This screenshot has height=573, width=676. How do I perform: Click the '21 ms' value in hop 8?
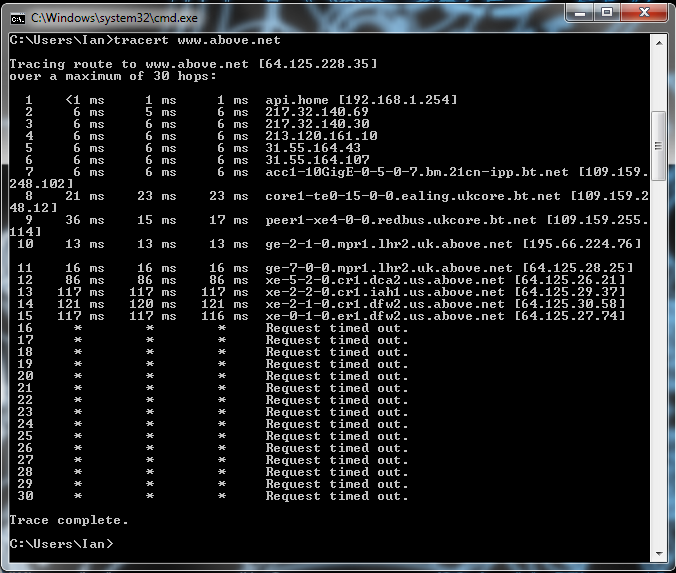tap(84, 196)
